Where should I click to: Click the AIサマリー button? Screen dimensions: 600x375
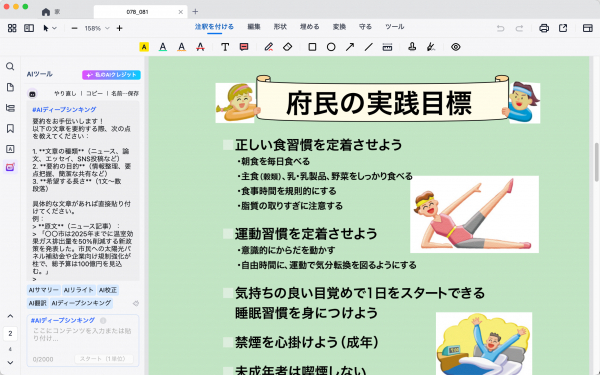tap(44, 290)
